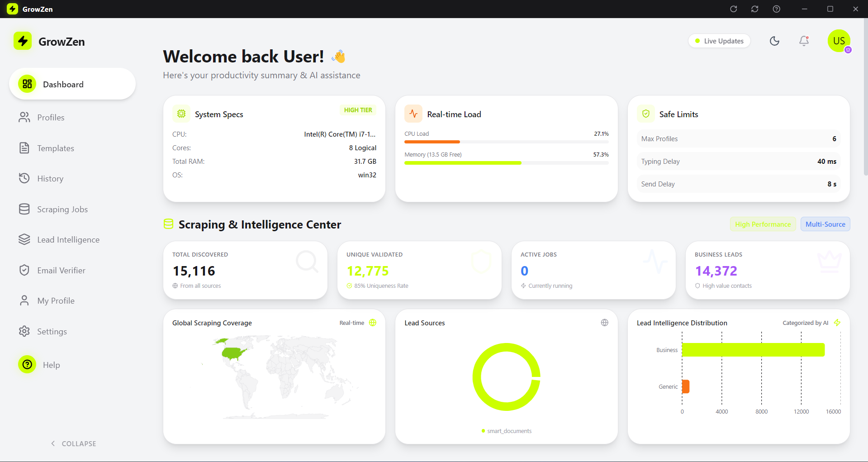Open the Profiles section in sidebar
Screen dimensions: 868x462
[50, 117]
